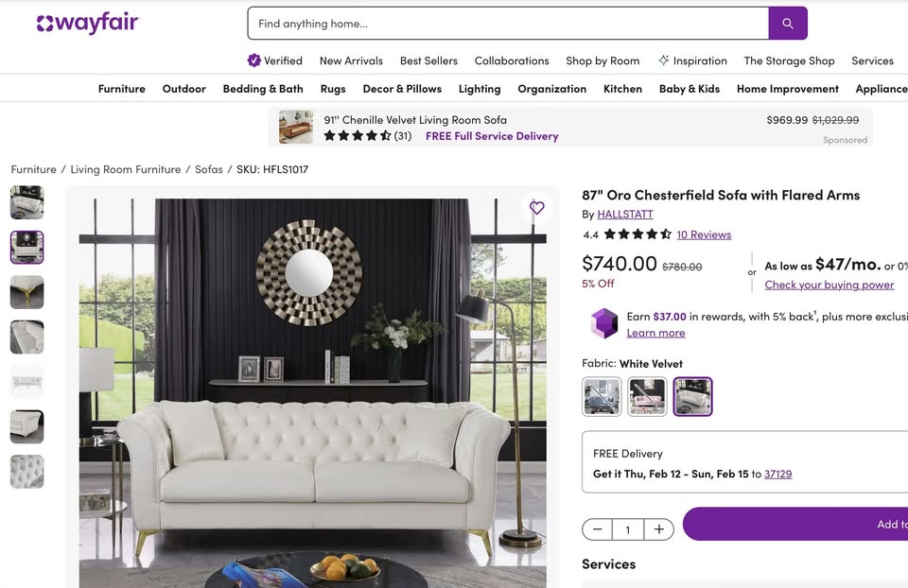Open the Verified badge section
The width and height of the screenshot is (908, 588).
point(275,61)
